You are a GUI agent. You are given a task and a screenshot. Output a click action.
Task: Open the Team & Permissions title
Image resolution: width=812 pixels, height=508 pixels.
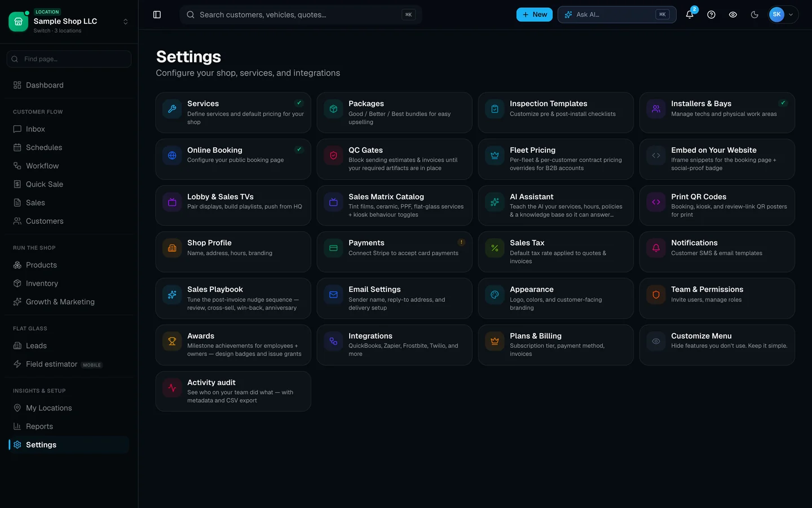click(x=707, y=289)
